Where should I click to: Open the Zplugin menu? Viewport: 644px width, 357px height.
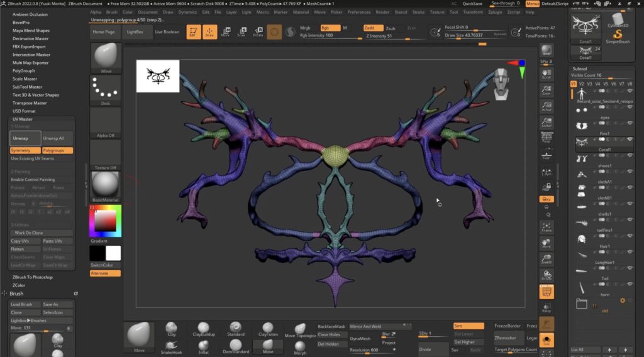tap(495, 12)
